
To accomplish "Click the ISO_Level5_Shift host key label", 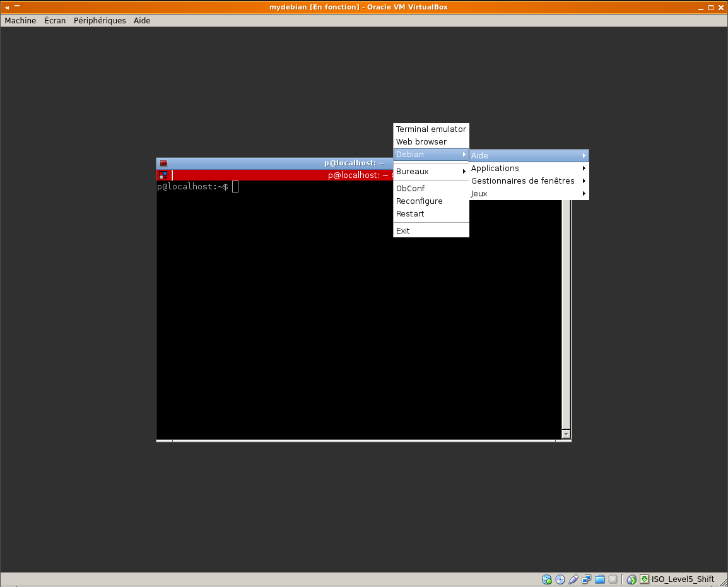I will (683, 579).
